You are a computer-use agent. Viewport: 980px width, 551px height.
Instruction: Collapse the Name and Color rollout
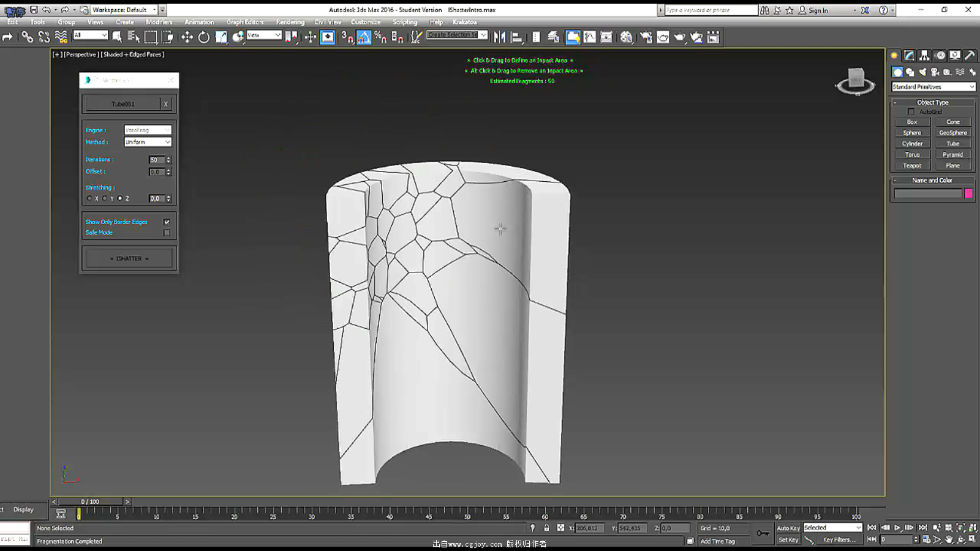coord(932,180)
